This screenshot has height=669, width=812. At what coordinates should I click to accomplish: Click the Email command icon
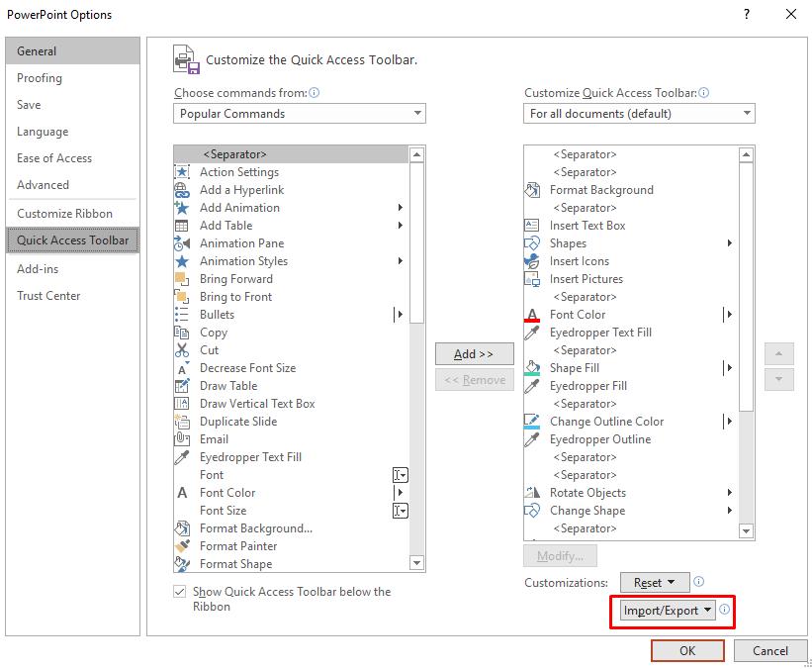point(182,439)
